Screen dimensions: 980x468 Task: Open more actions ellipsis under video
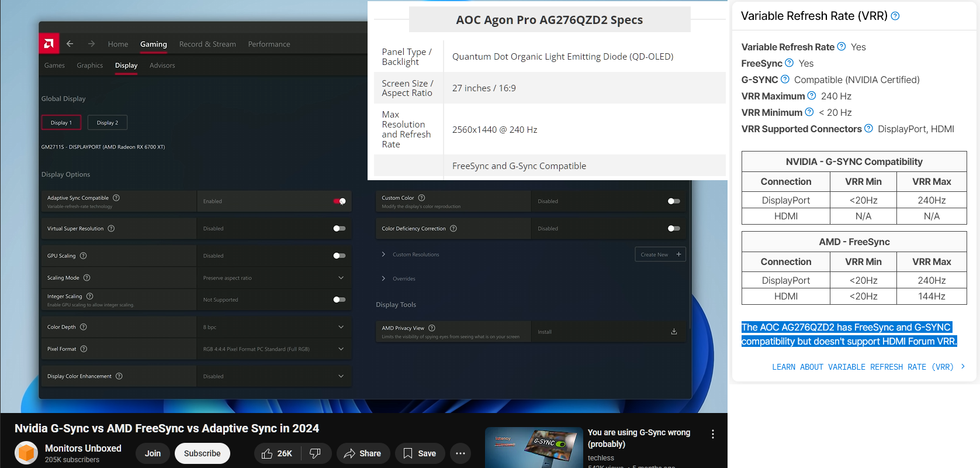coord(460,453)
